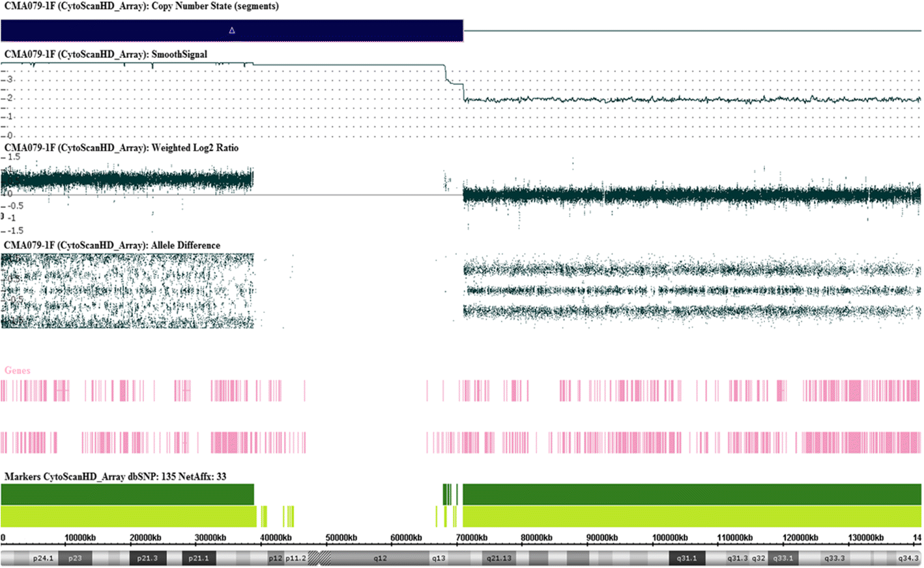Select the pink Genes track label
Screen dimensions: 924x568
(x=18, y=370)
